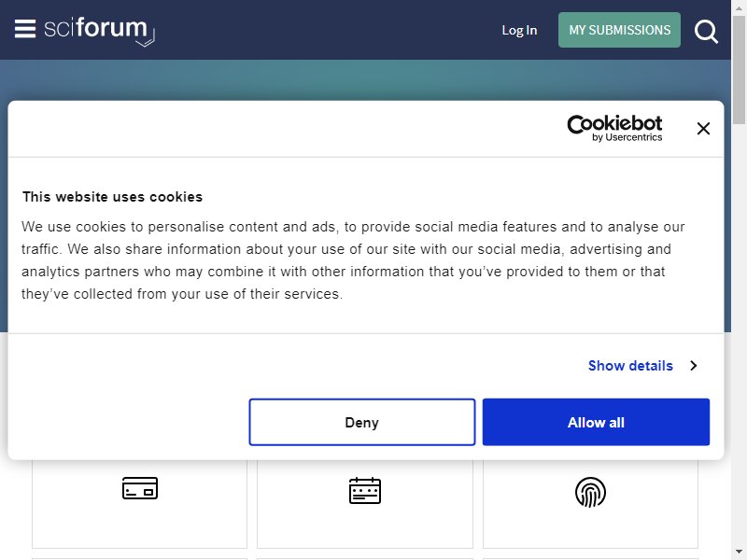
Task: Allow all cookies
Action: tap(596, 423)
